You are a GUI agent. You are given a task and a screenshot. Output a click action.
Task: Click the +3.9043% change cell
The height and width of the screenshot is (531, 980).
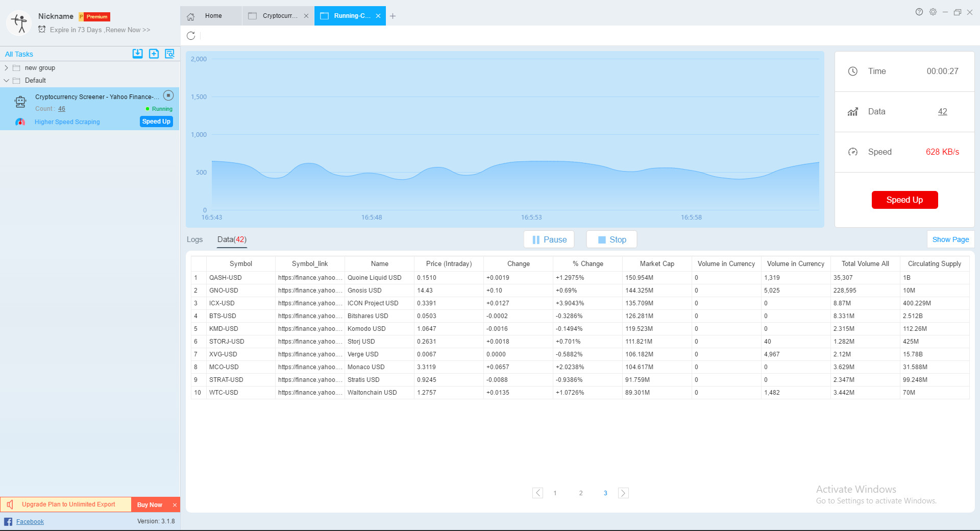pyautogui.click(x=587, y=303)
